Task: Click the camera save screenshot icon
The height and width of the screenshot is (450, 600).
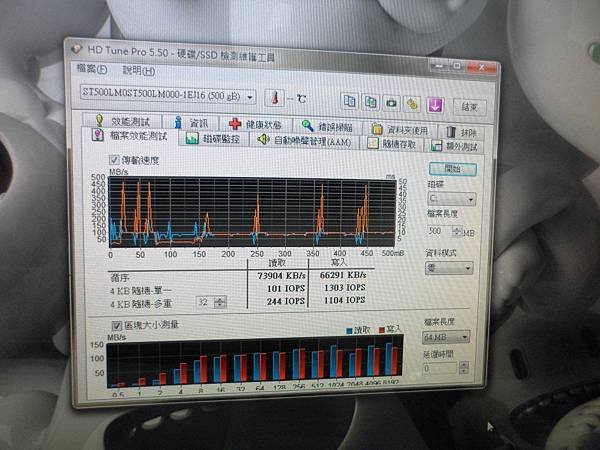Action: pyautogui.click(x=391, y=103)
